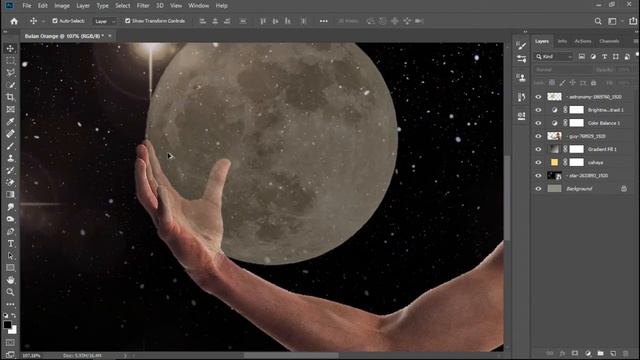Hide the Brightness/Contrast adjustment layer

538,110
